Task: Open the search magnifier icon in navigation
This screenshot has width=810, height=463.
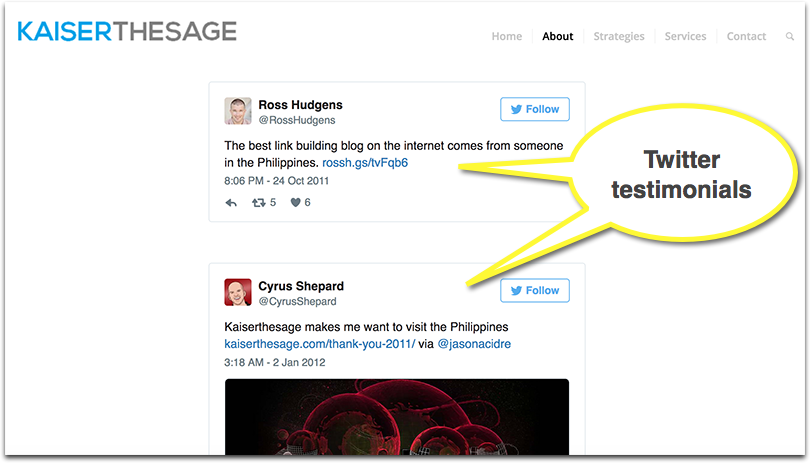Action: pyautogui.click(x=789, y=36)
